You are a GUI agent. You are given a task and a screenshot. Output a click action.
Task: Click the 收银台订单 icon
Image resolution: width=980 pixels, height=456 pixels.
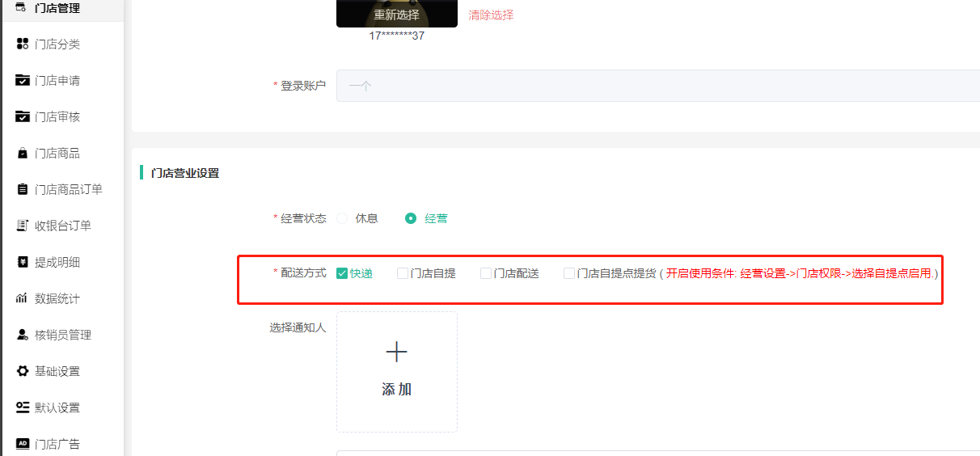click(x=23, y=226)
